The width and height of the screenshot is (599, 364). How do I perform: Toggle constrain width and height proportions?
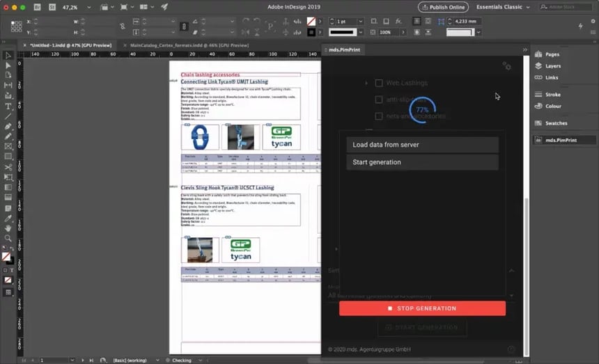(123, 26)
